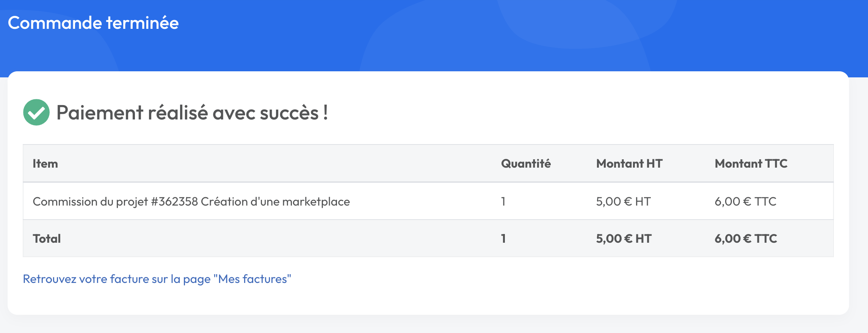Click the total quantity value 1
This screenshot has width=868, height=333.
point(503,239)
